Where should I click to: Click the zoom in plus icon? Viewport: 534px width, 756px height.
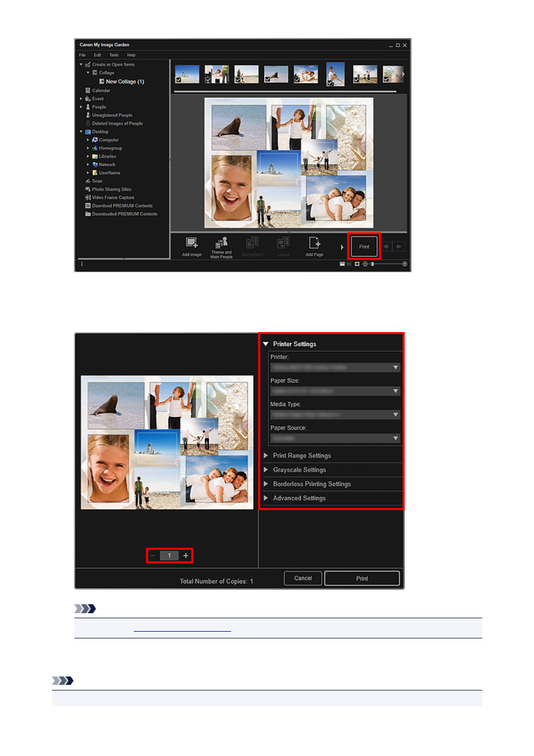[405, 264]
